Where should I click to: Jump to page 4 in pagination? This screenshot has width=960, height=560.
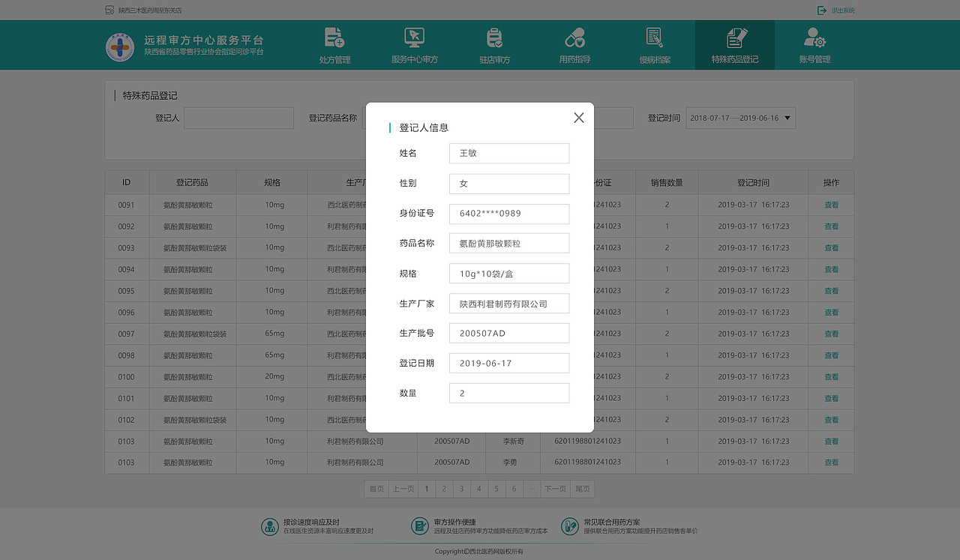[x=479, y=488]
